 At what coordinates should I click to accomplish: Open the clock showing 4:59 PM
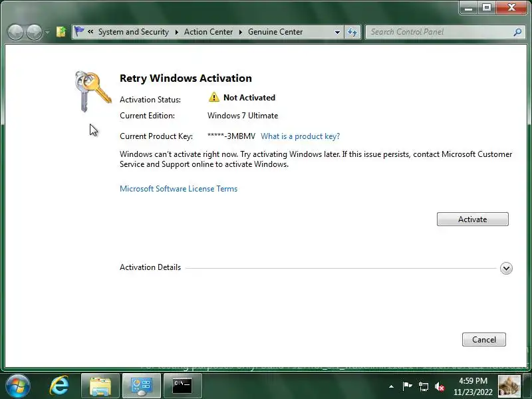473,386
